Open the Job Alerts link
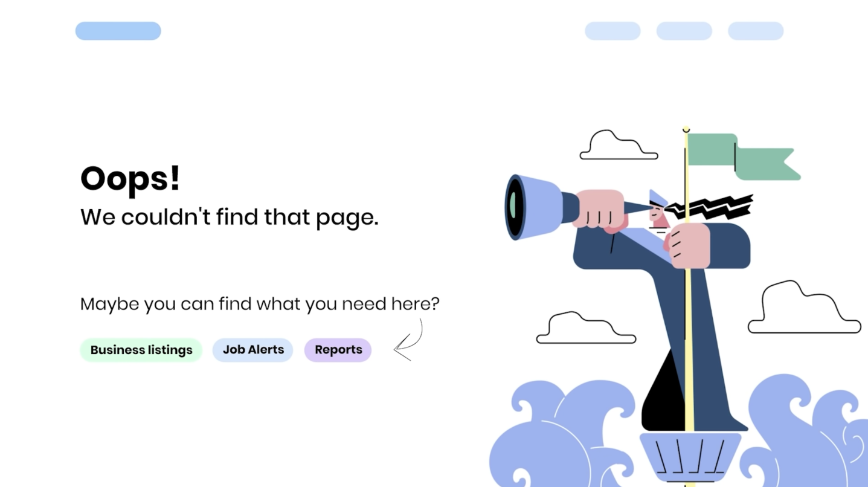Screen dimensions: 868x487 point(252,350)
